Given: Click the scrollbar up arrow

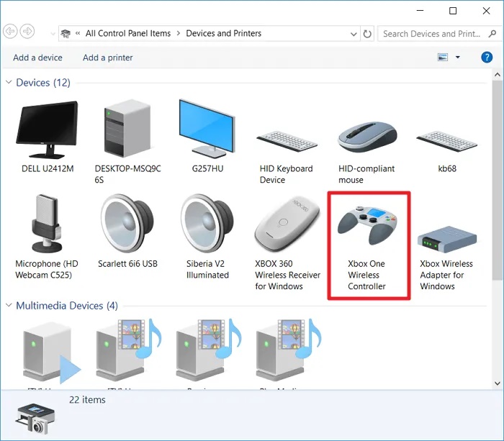Looking at the screenshot, I should [498, 75].
